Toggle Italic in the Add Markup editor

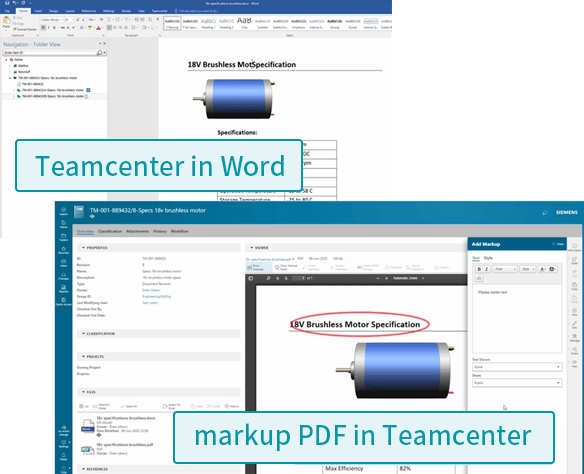click(x=486, y=269)
